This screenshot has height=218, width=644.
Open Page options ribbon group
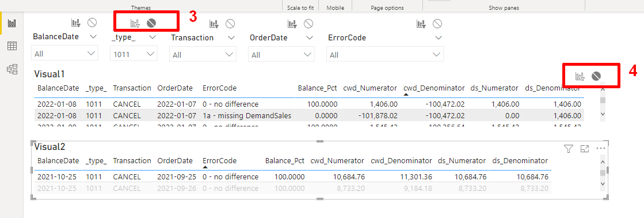(387, 8)
